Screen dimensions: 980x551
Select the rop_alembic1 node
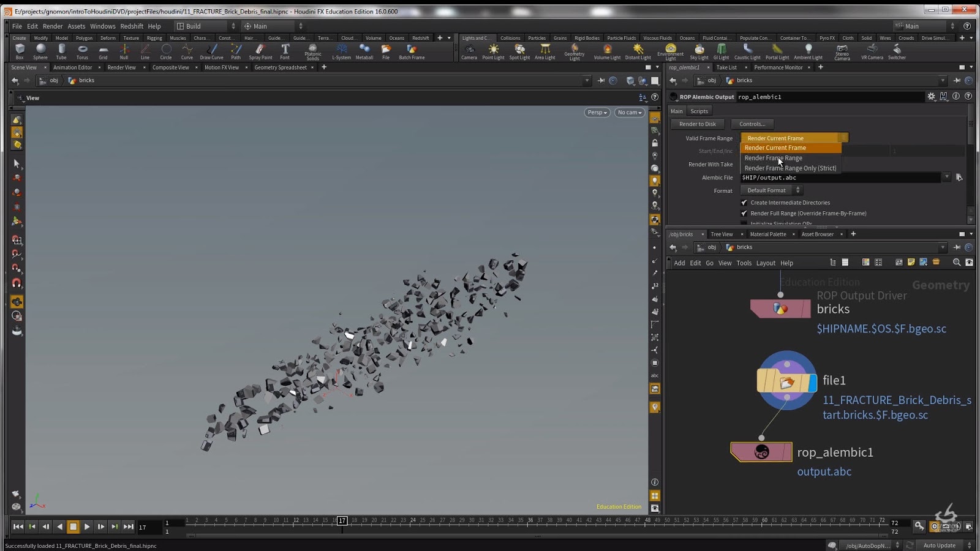pos(761,452)
